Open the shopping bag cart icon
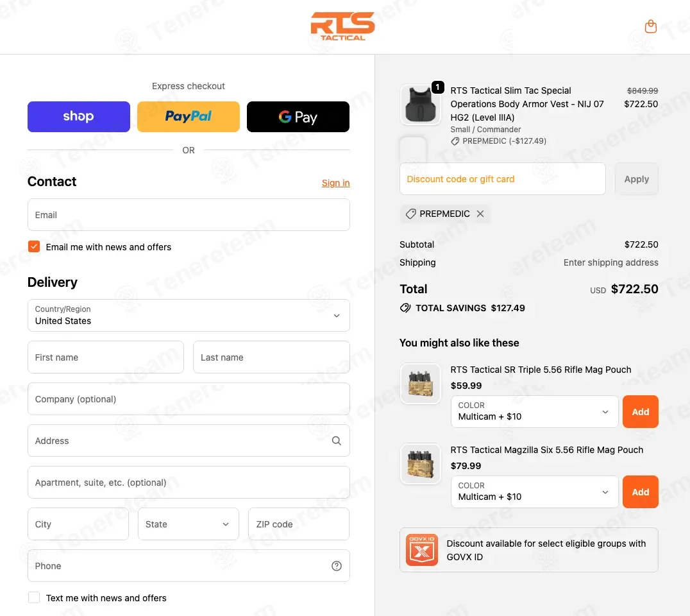This screenshot has width=690, height=616. pyautogui.click(x=650, y=26)
